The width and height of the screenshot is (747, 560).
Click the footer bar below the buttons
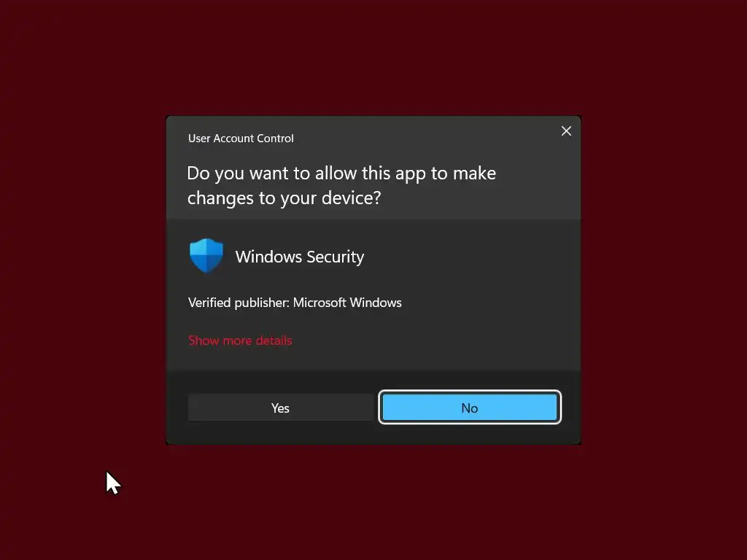373,435
